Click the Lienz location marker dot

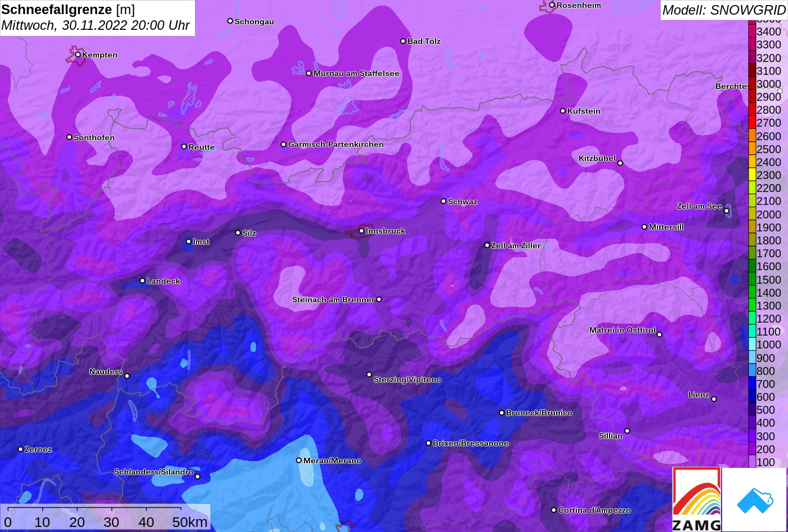coord(714,399)
